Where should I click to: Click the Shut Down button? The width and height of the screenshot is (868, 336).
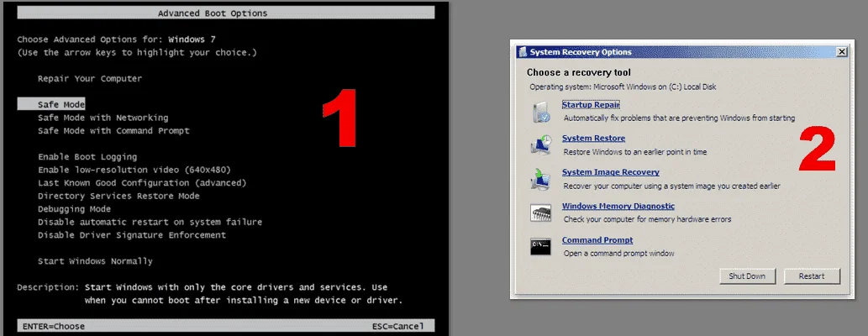tap(747, 276)
